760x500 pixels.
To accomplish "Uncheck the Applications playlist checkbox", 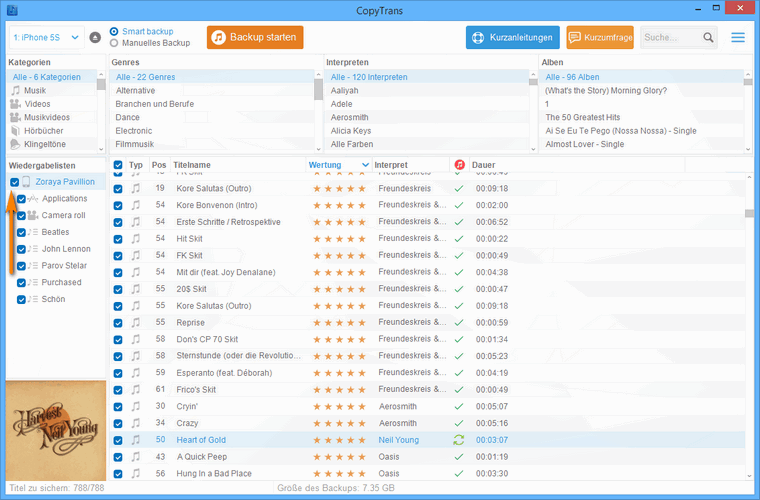I will pos(21,199).
